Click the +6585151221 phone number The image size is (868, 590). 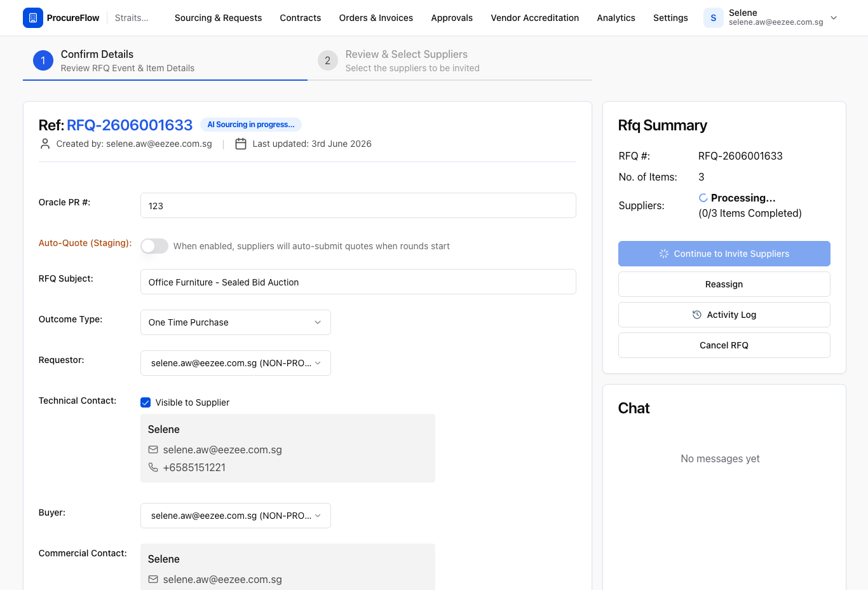194,467
